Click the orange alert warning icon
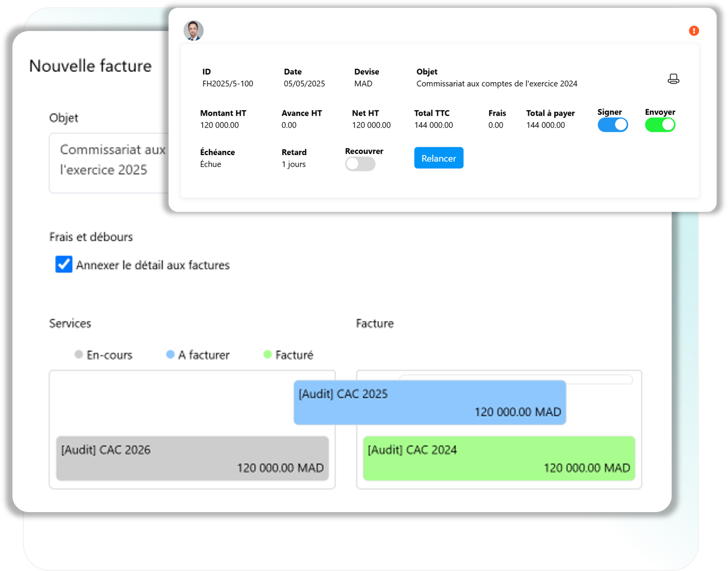 coord(694,31)
